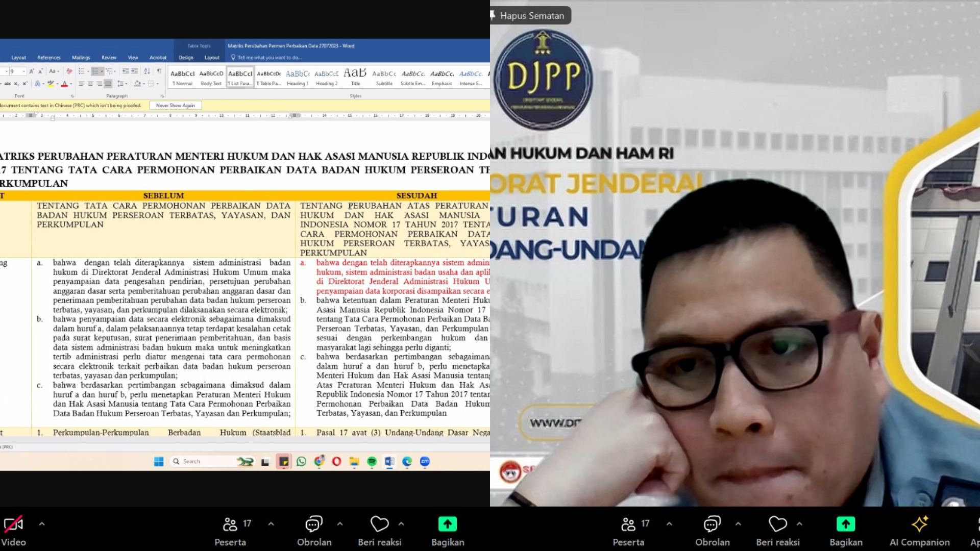
Task: Click the Shading paint bucket icon
Action: [137, 84]
